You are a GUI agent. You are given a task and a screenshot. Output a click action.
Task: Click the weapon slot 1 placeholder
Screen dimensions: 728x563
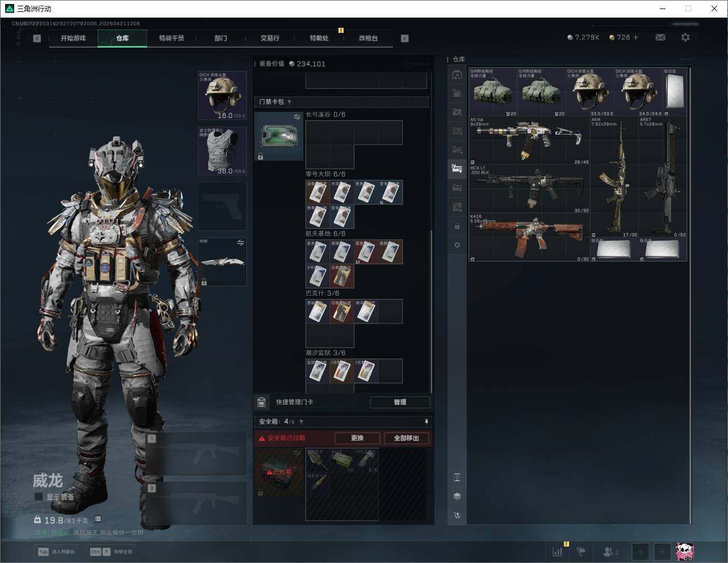pos(196,455)
